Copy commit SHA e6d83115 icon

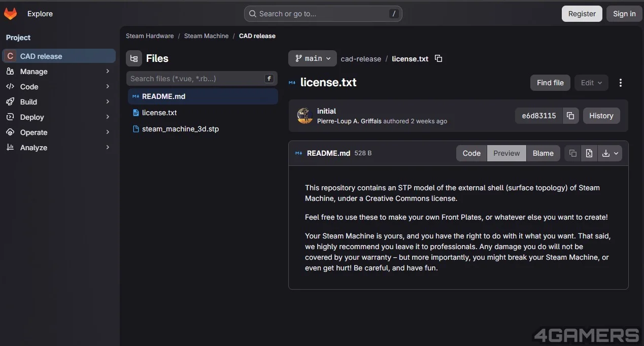click(x=570, y=116)
